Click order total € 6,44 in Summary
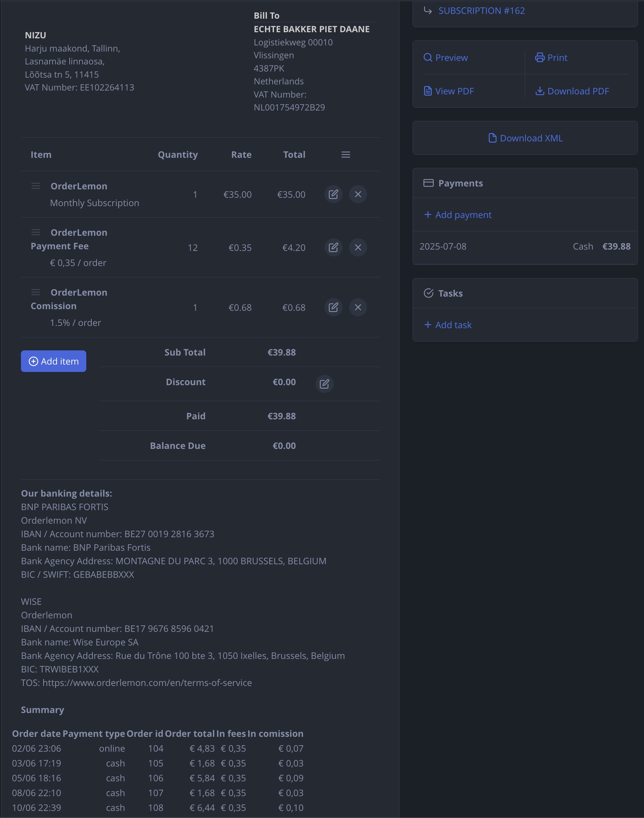 202,808
